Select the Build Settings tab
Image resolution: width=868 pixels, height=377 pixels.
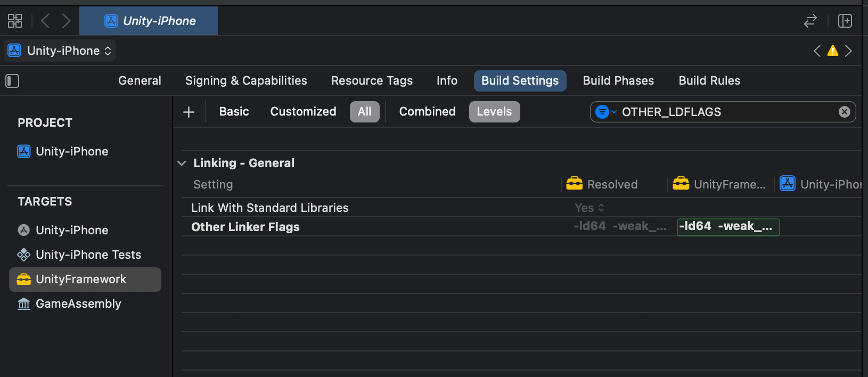(520, 80)
